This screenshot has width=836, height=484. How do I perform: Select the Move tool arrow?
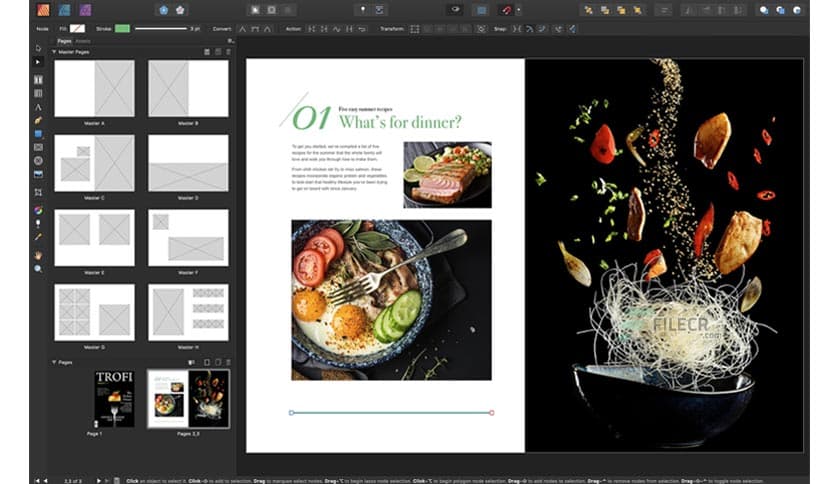tap(38, 48)
